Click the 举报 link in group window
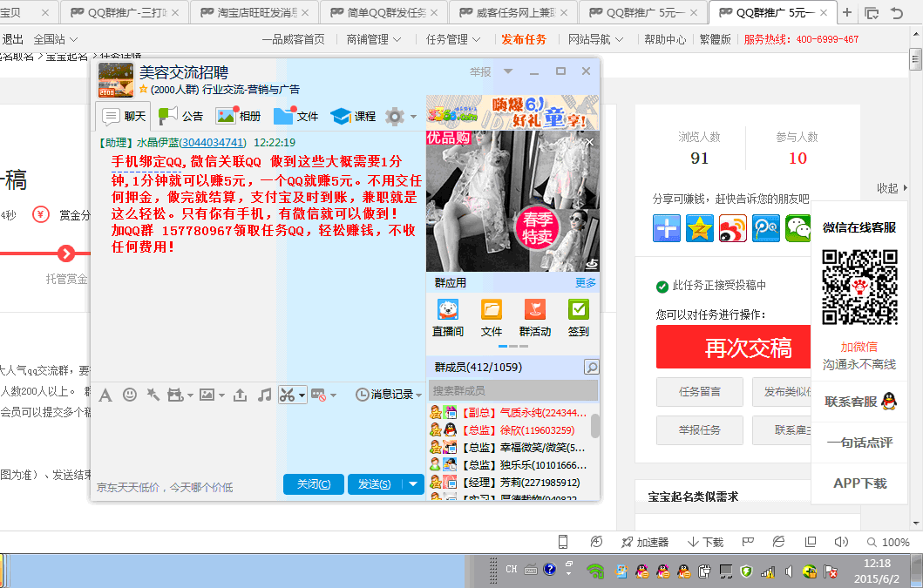Viewport: 923px width, 588px height. pos(480,71)
